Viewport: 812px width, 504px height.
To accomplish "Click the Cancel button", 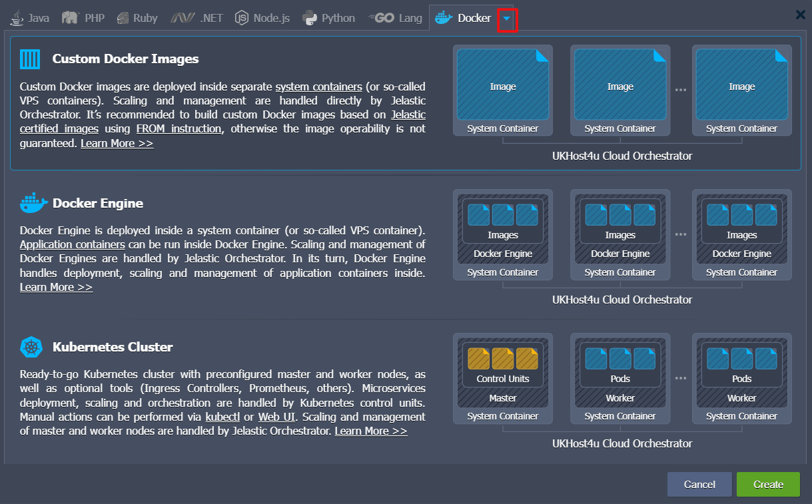I will point(699,484).
